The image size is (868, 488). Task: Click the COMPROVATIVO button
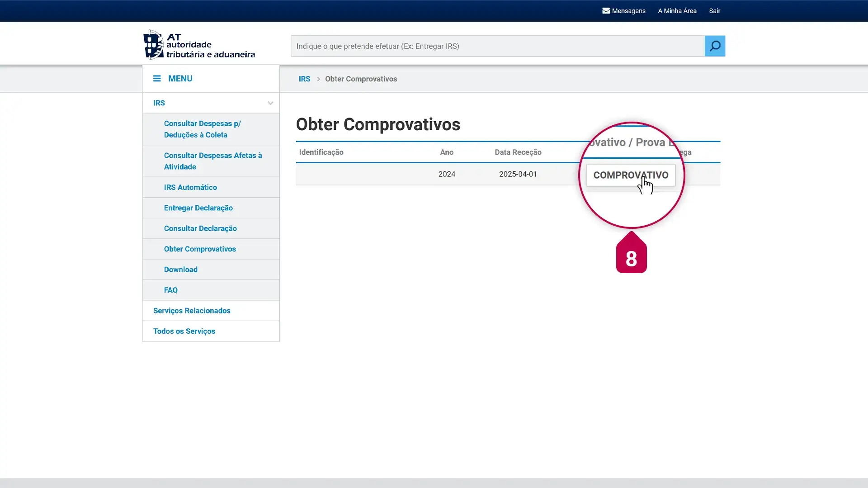point(630,175)
